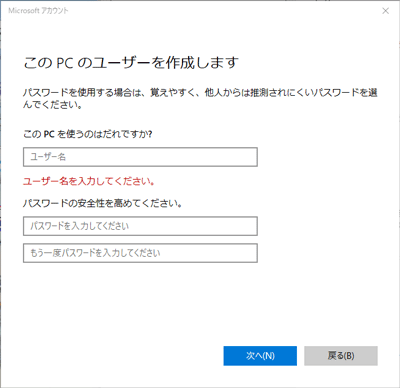
Task: Click the red ユーザー名を入力してください error message
Action: tap(89, 181)
